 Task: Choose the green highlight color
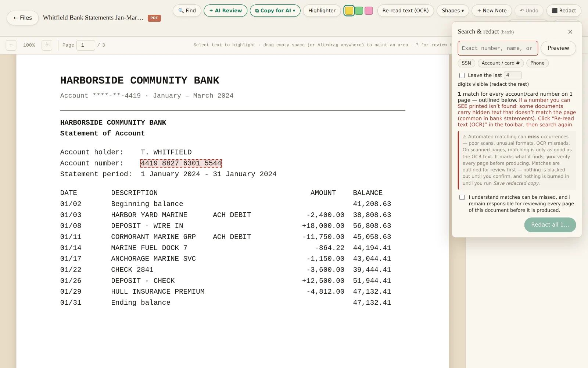[359, 11]
